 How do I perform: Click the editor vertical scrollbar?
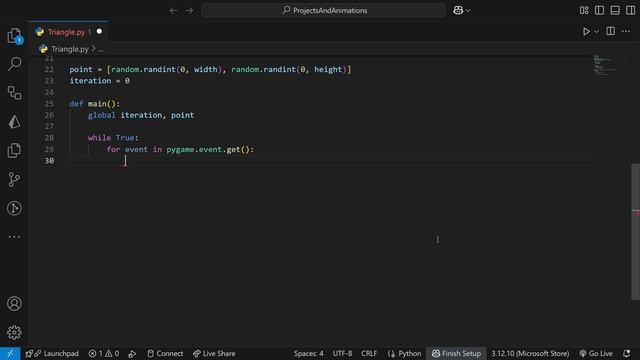coord(636,231)
